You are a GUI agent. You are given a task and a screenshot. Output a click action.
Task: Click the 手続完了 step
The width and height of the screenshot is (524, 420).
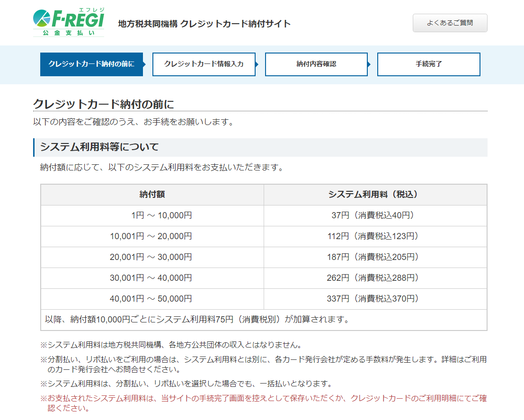coord(428,64)
